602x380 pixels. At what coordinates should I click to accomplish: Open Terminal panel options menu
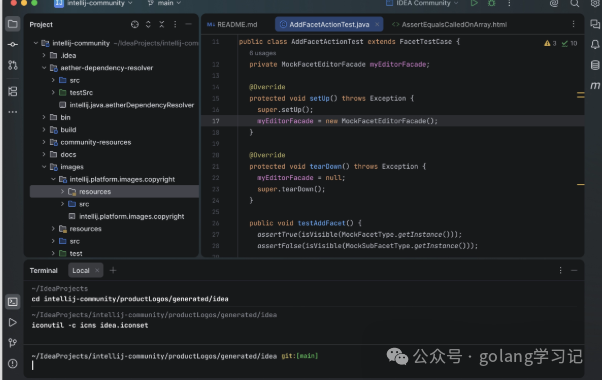coord(561,271)
